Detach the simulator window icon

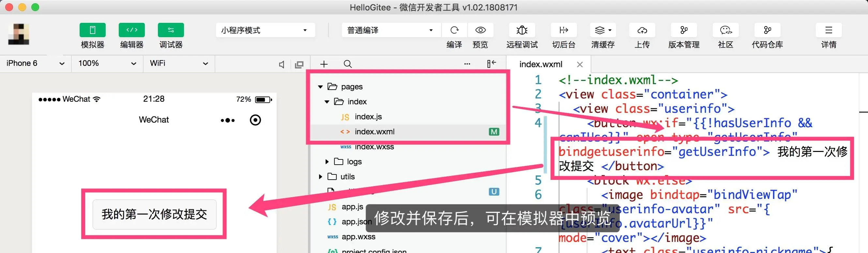299,64
